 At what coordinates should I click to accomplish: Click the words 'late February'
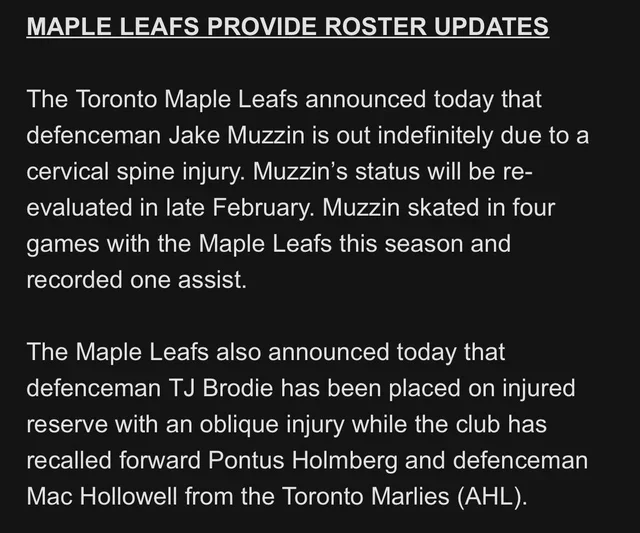(238, 208)
